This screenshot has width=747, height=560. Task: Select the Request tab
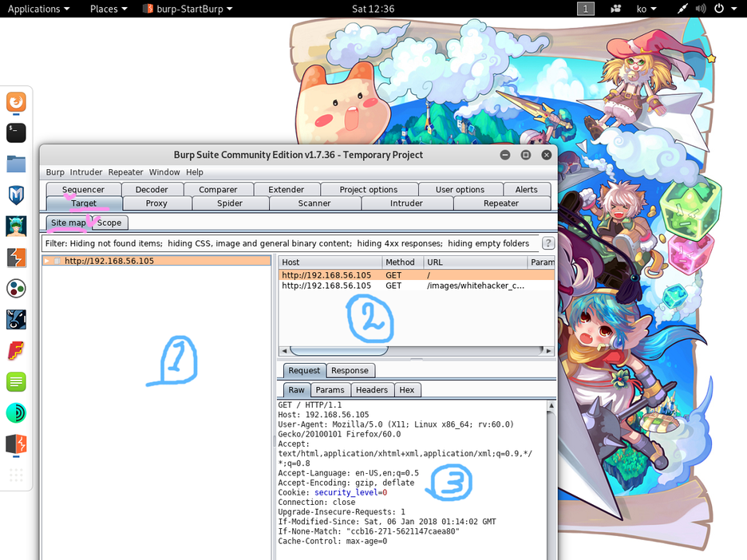304,370
